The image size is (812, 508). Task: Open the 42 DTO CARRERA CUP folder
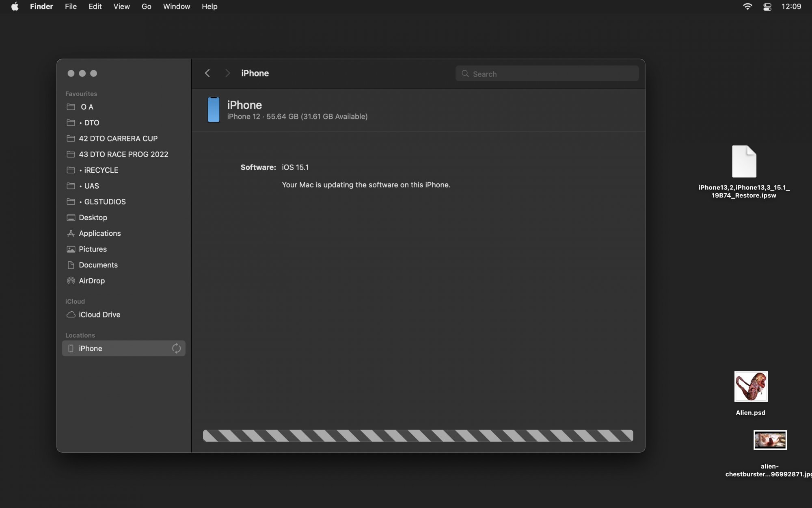(x=118, y=139)
